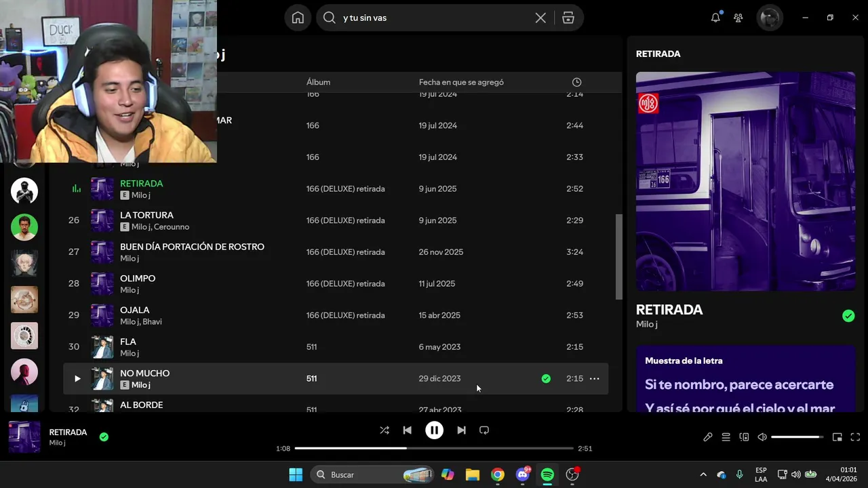Select the LA TORTURA track title
868x488 pixels.
146,215
